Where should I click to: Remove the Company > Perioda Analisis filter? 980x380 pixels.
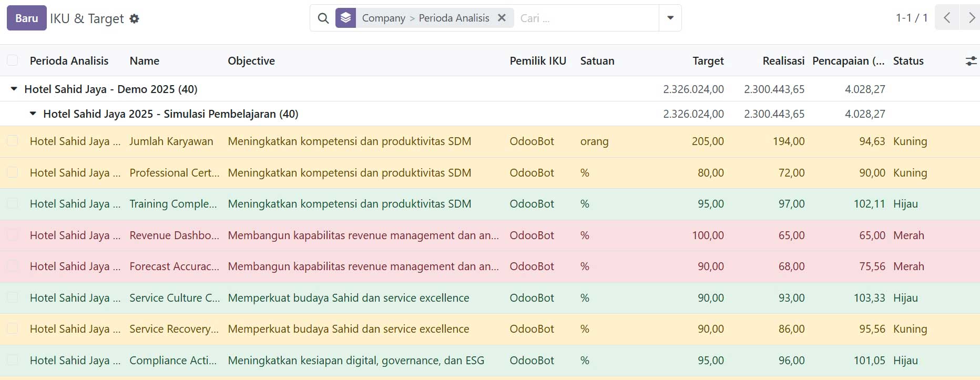coord(502,18)
